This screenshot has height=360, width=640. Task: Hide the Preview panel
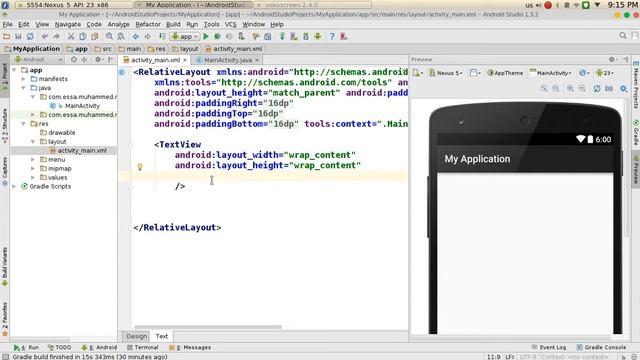point(625,60)
